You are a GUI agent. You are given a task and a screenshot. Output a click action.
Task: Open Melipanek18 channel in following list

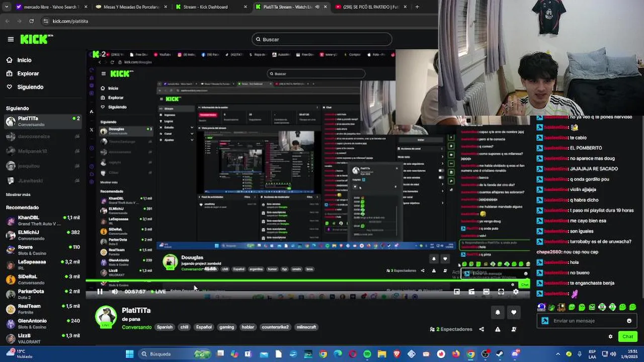[42, 151]
